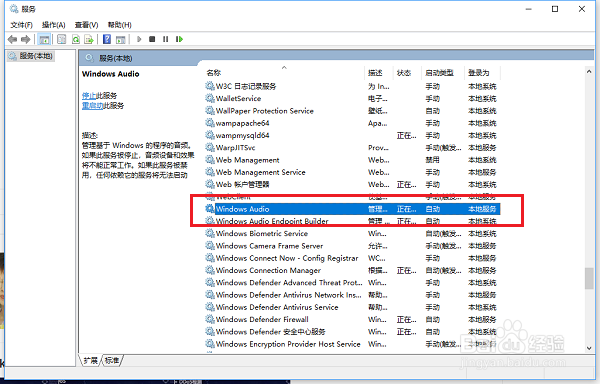Click the Start Service play icon

(x=139, y=39)
